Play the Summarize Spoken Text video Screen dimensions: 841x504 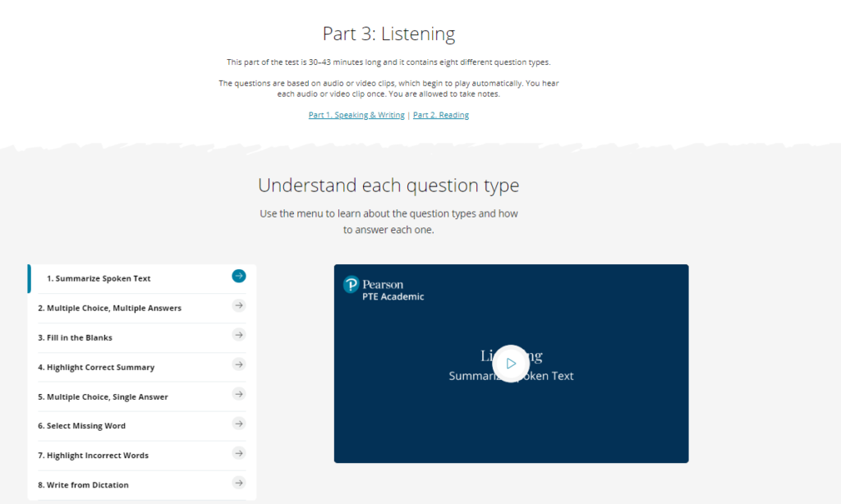[511, 363]
